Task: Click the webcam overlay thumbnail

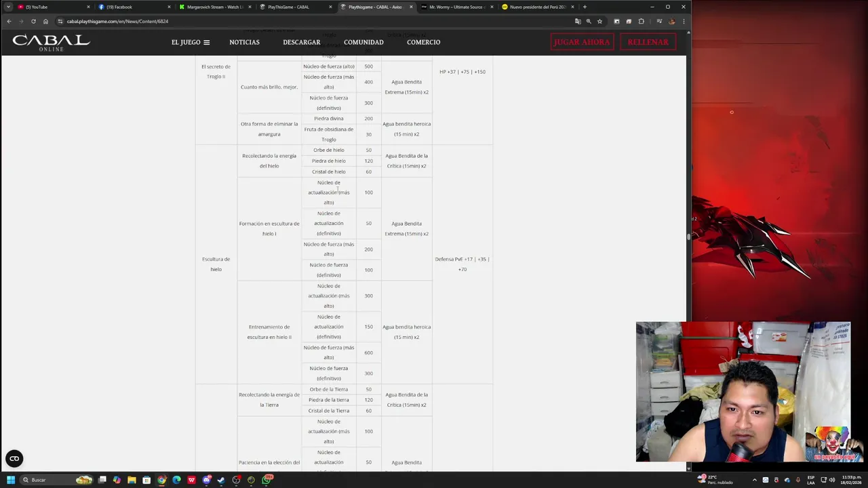Action: click(743, 392)
